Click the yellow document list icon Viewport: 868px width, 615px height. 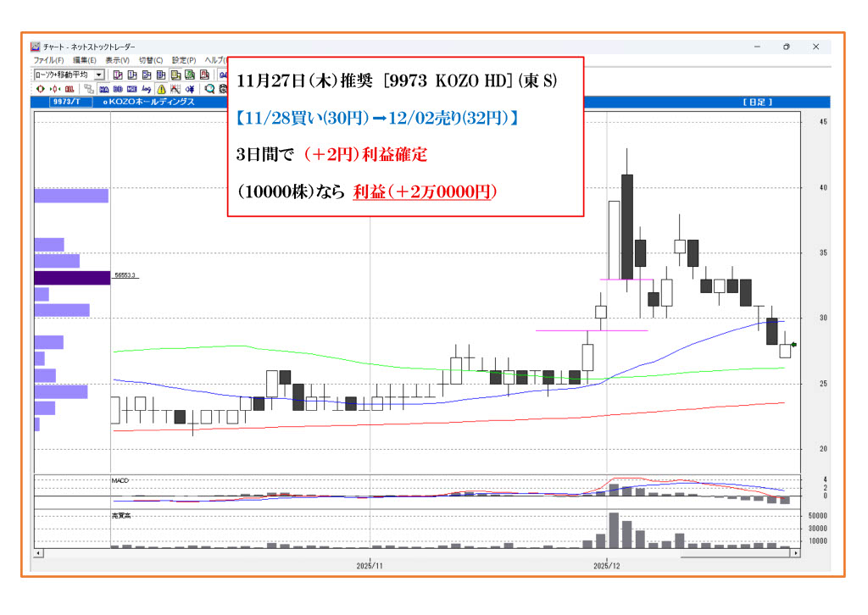pyautogui.click(x=175, y=75)
